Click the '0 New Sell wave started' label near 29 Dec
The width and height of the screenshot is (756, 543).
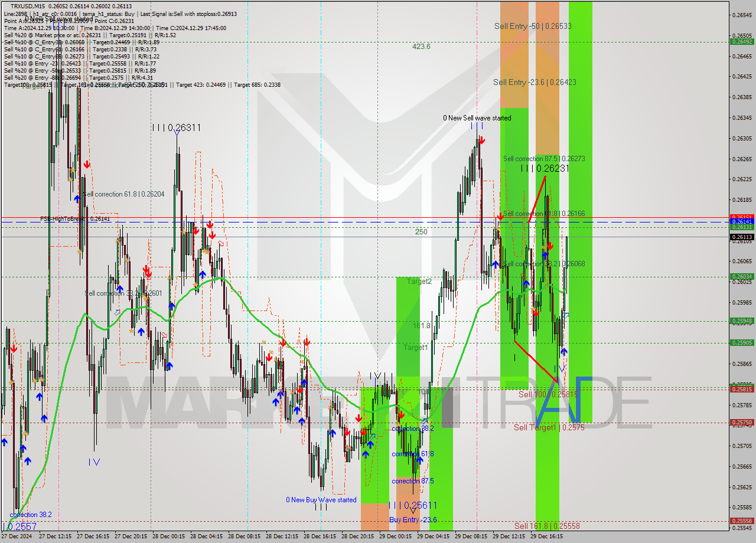[x=477, y=118]
